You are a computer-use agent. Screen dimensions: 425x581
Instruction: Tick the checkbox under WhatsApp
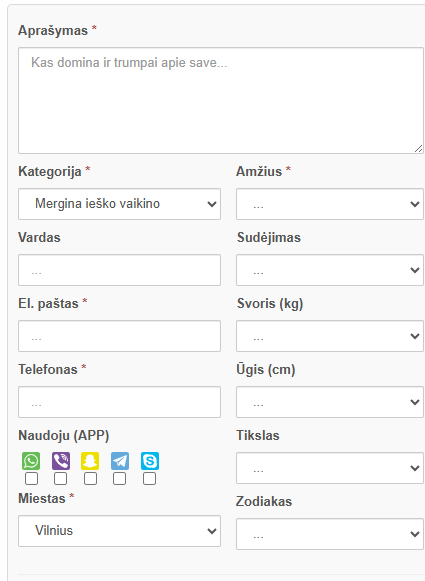click(x=31, y=479)
